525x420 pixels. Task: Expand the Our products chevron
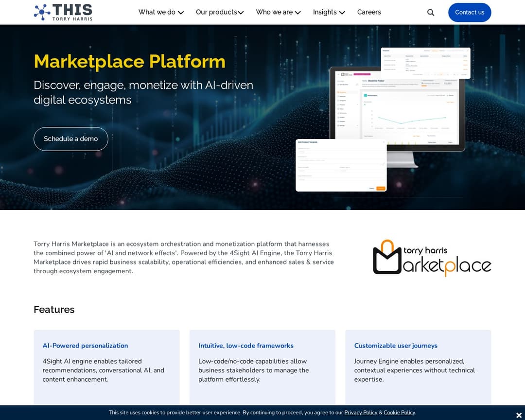(241, 13)
